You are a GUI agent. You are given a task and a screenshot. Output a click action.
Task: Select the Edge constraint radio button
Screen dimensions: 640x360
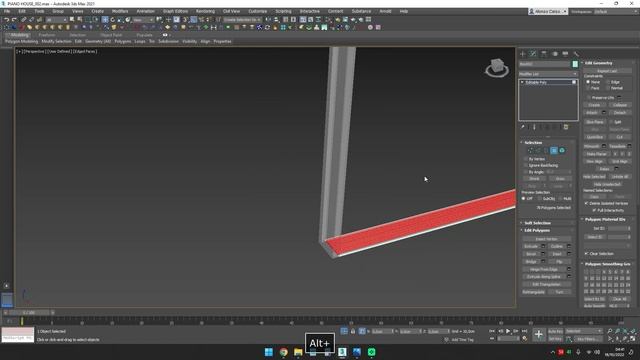[608, 82]
